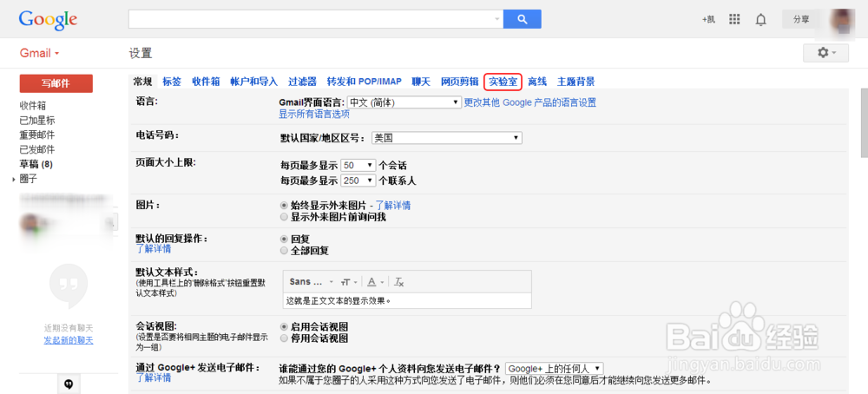Click the Google logo
868x394 pixels.
[x=48, y=20]
